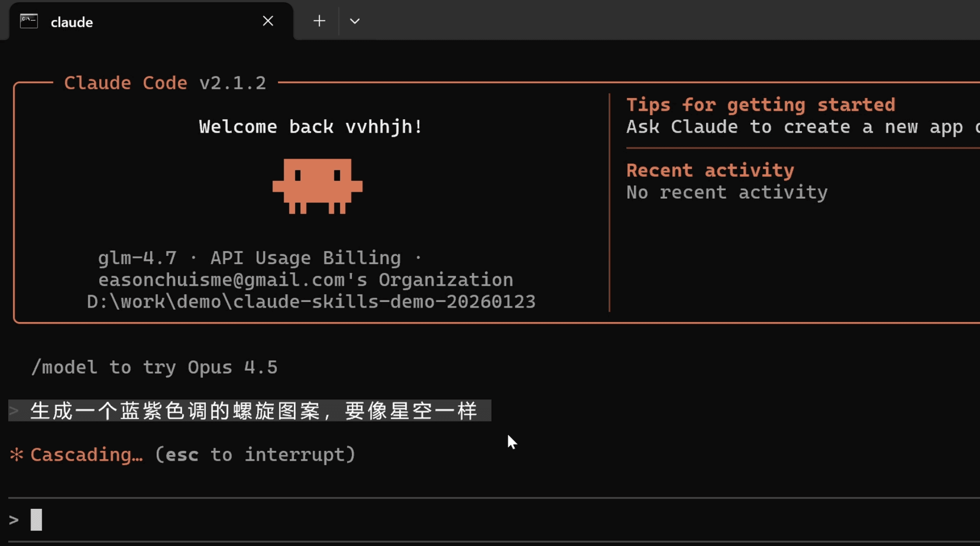980x546 pixels.
Task: Open a new terminal tab with plus
Action: click(x=319, y=21)
